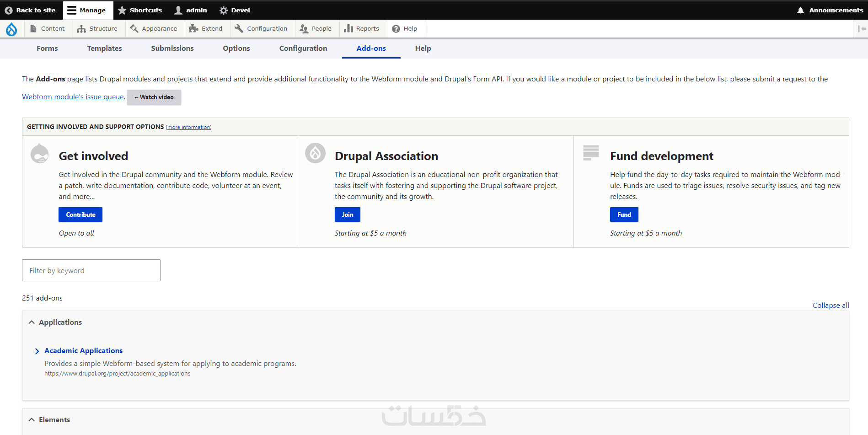The height and width of the screenshot is (435, 868).
Task: Open the Academic Applications link
Action: pos(83,350)
